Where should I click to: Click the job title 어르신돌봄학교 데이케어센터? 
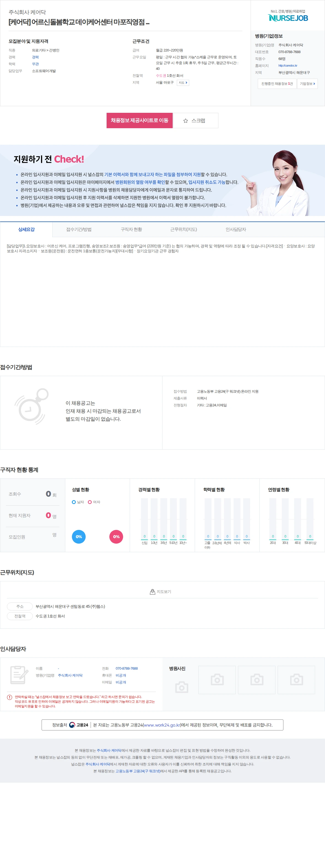(x=79, y=22)
